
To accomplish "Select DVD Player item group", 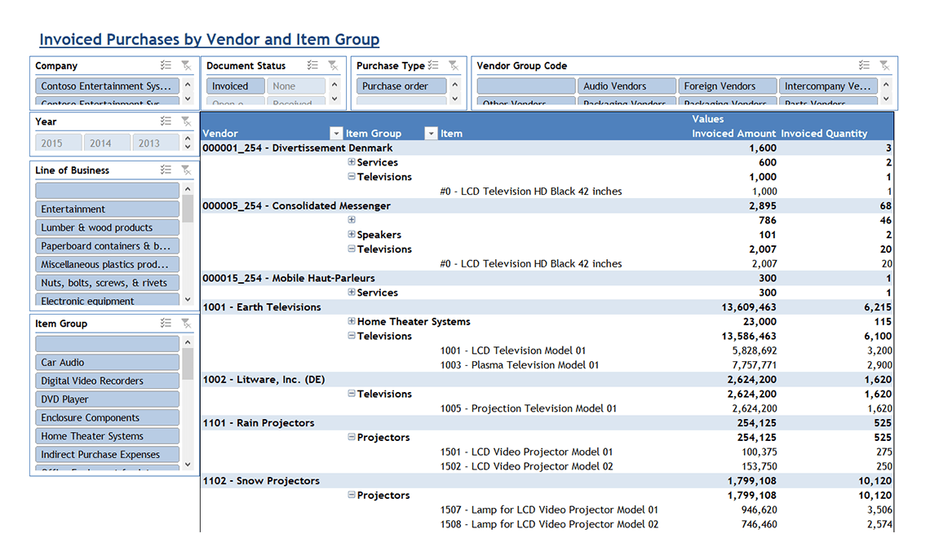I will [108, 399].
